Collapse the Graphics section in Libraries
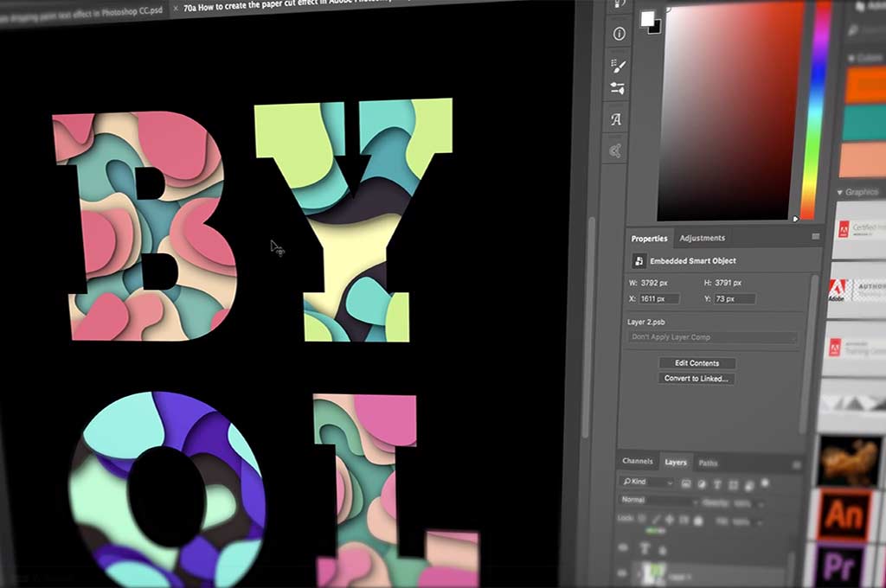 coord(839,192)
